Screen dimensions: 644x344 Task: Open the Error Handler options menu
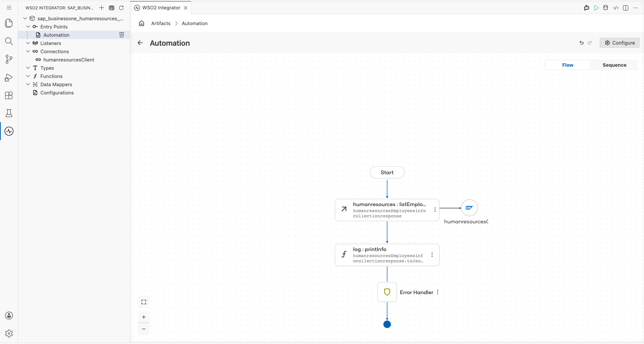438,292
